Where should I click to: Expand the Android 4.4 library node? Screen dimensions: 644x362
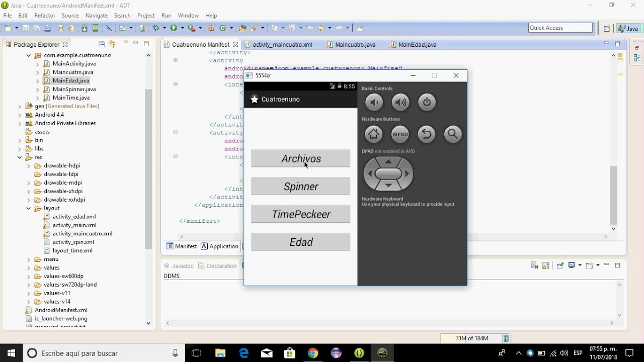tap(20, 115)
